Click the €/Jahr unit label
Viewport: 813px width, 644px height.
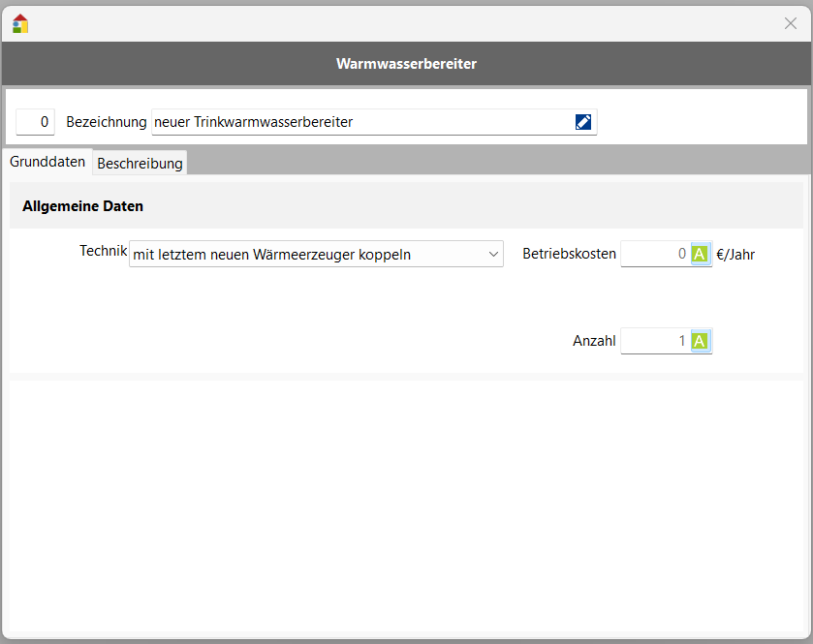pyautogui.click(x=735, y=256)
